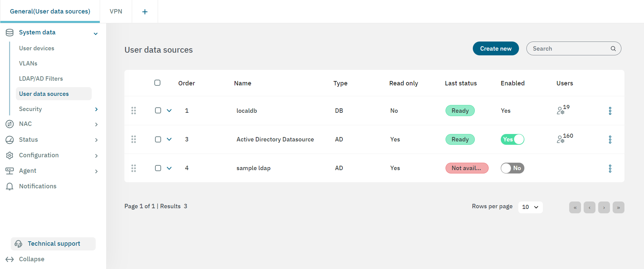
Task: Open the three-dot menu for localdb
Action: click(x=610, y=111)
